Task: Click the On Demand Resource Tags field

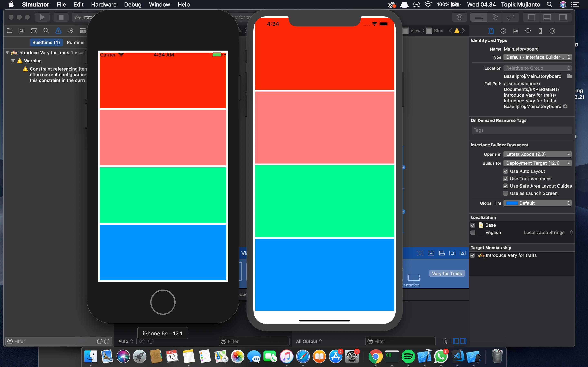Action: [522, 130]
